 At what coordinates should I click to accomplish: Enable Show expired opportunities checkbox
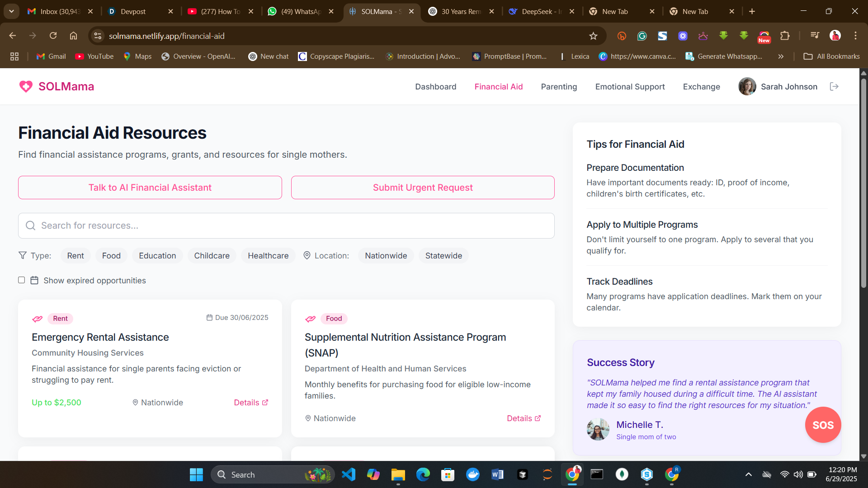[x=21, y=280]
